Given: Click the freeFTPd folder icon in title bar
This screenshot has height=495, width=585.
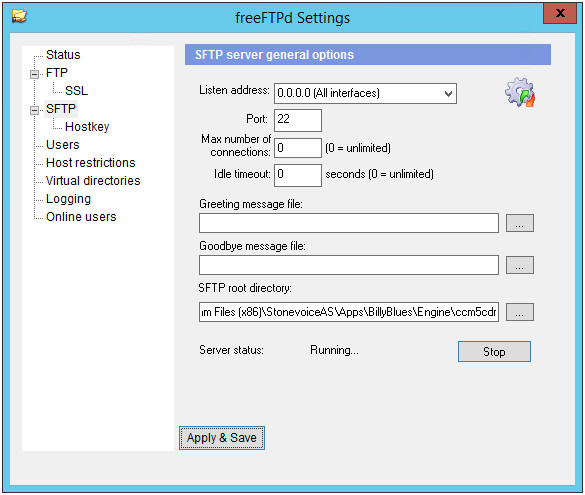Looking at the screenshot, I should click(19, 16).
